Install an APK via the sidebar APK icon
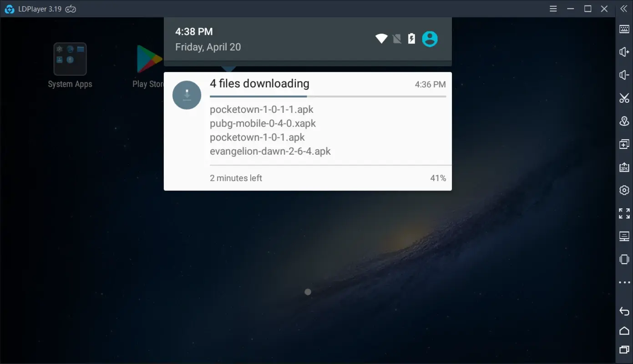The height and width of the screenshot is (364, 633). pos(624,167)
